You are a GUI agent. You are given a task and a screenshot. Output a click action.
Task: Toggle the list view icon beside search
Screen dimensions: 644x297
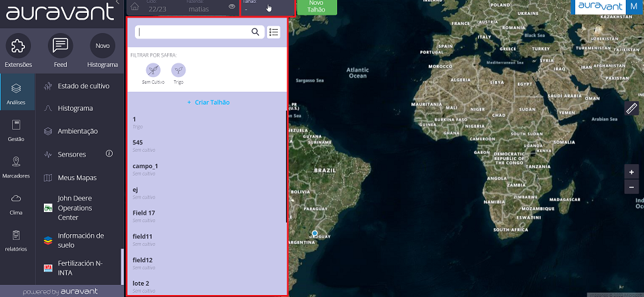coord(274,32)
